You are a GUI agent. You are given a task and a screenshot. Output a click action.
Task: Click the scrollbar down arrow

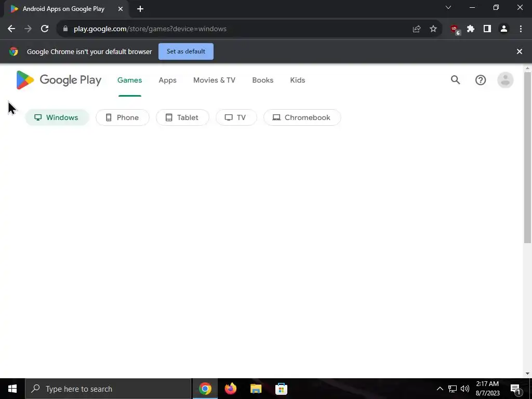527,374
